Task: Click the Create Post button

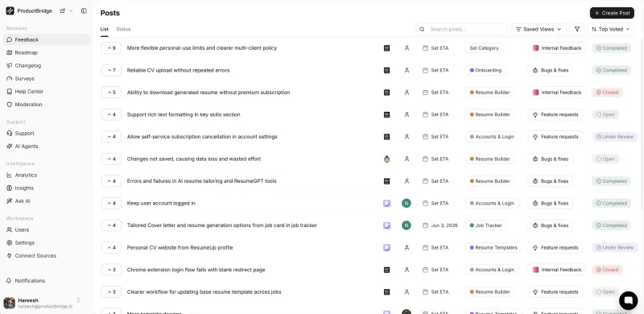Action: point(612,13)
